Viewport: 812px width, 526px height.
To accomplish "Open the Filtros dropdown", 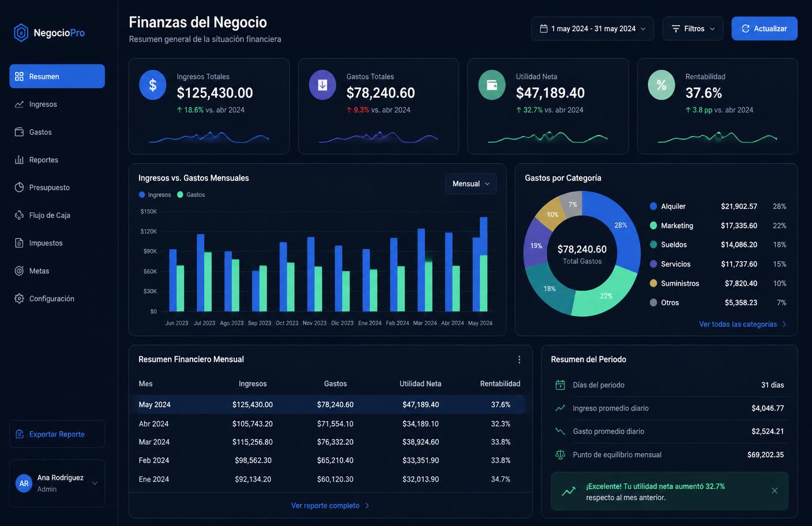I will coord(693,28).
